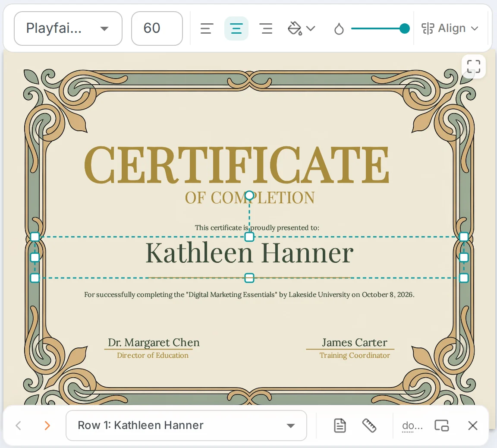The width and height of the screenshot is (497, 448).
Task: Click the opacity slider handle
Action: pos(404,28)
